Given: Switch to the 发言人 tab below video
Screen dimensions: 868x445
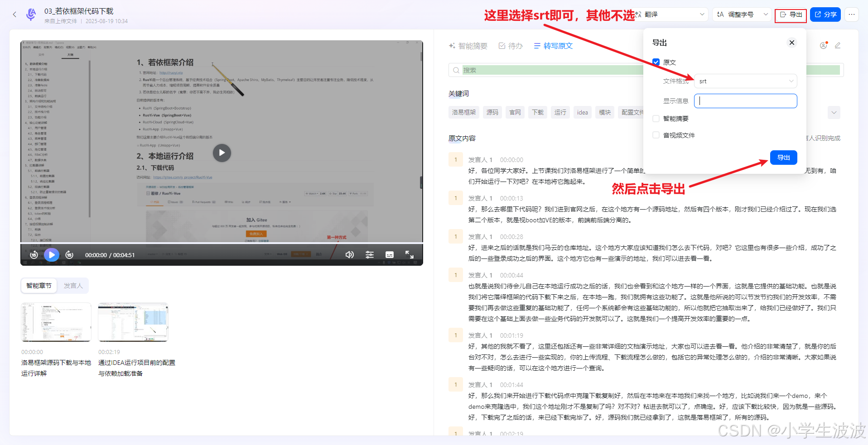Looking at the screenshot, I should 73,286.
